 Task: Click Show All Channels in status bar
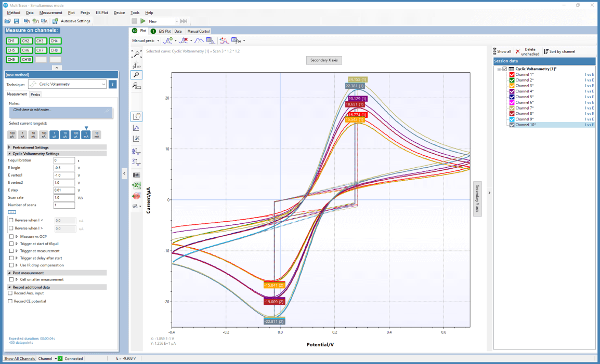tap(20, 359)
